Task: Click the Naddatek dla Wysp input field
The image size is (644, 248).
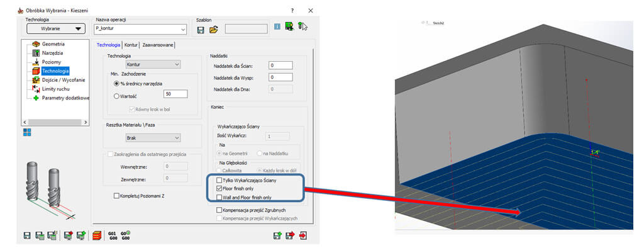Action: (280, 77)
